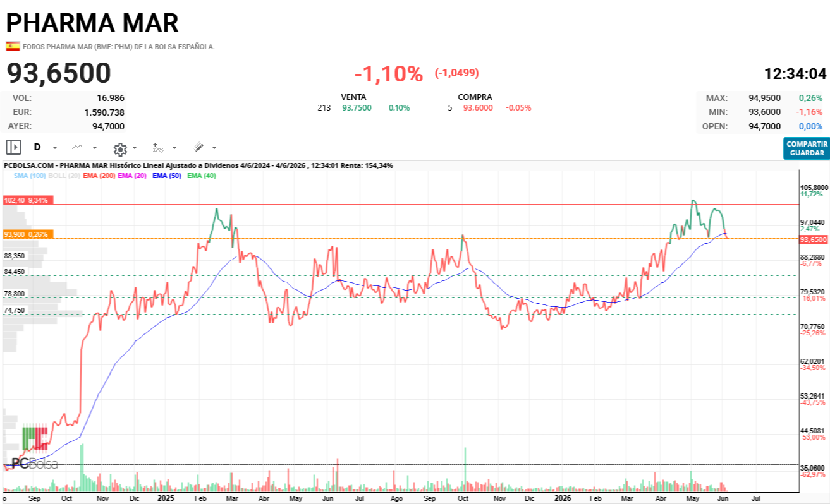Click the VENTA volume 213

(x=324, y=108)
